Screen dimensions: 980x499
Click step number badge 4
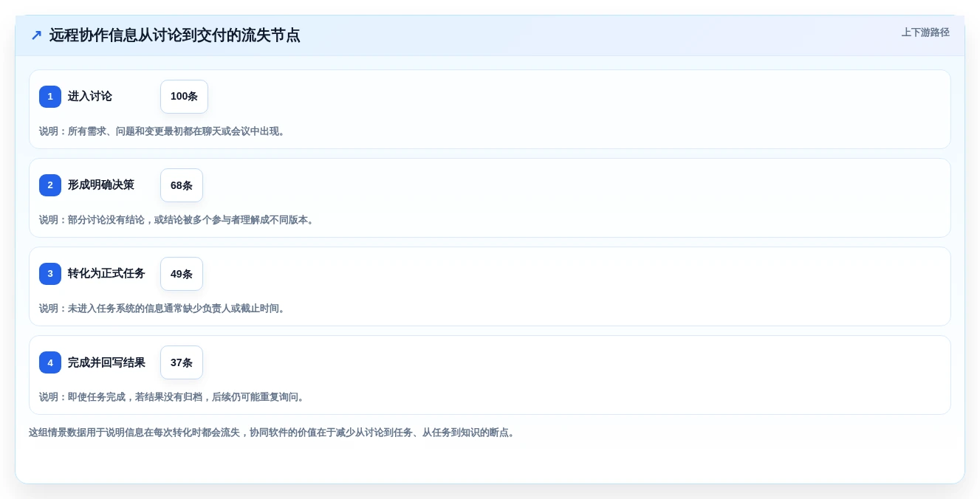[x=50, y=362]
